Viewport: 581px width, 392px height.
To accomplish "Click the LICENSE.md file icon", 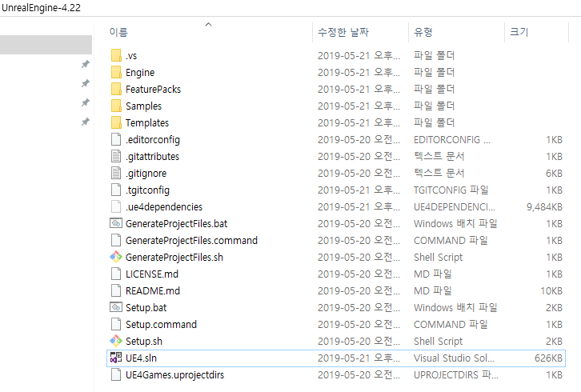I will [116, 274].
